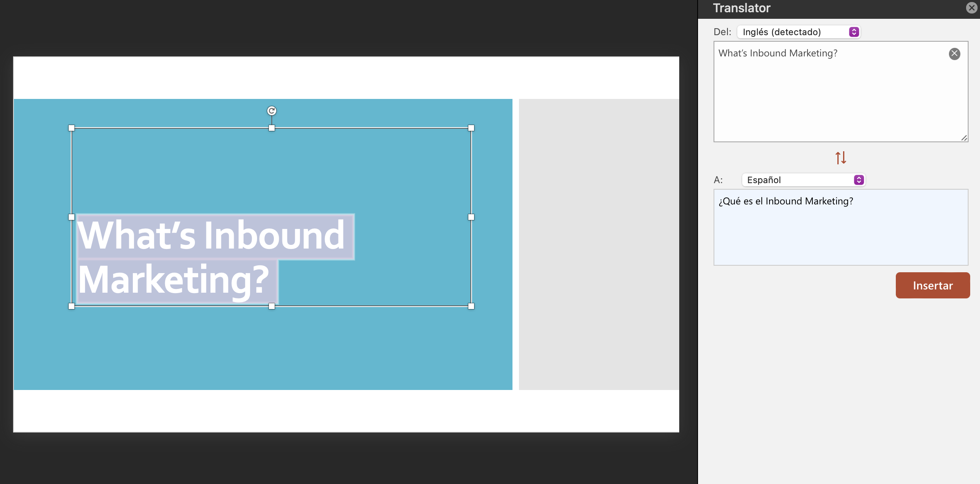Click the Insertar button
Screen dimensions: 980x484
tap(933, 285)
